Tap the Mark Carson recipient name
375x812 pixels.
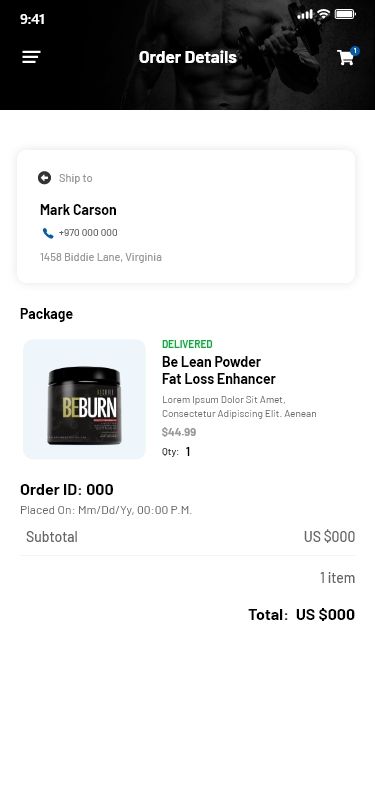(78, 210)
